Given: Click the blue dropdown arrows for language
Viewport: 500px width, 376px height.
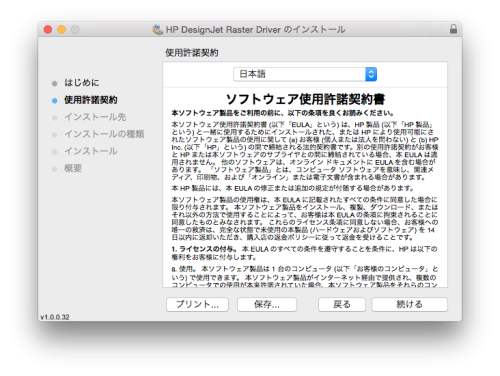Looking at the screenshot, I should [371, 74].
